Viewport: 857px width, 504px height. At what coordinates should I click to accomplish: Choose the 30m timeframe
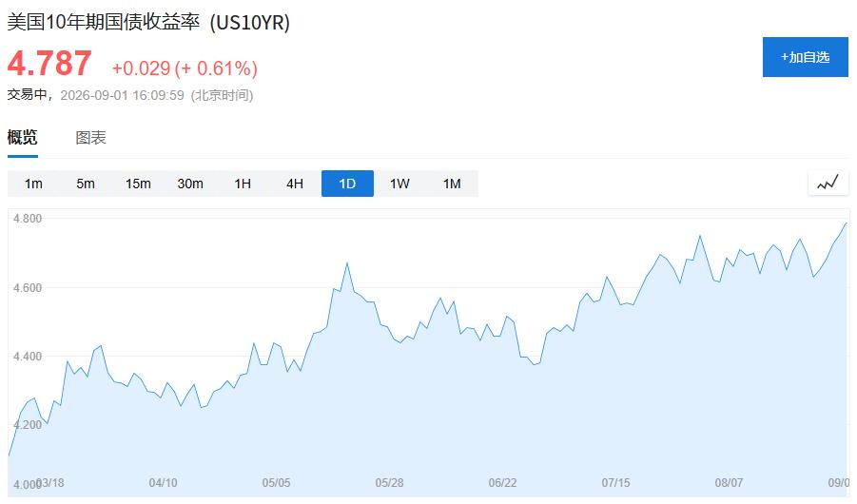pos(190,184)
